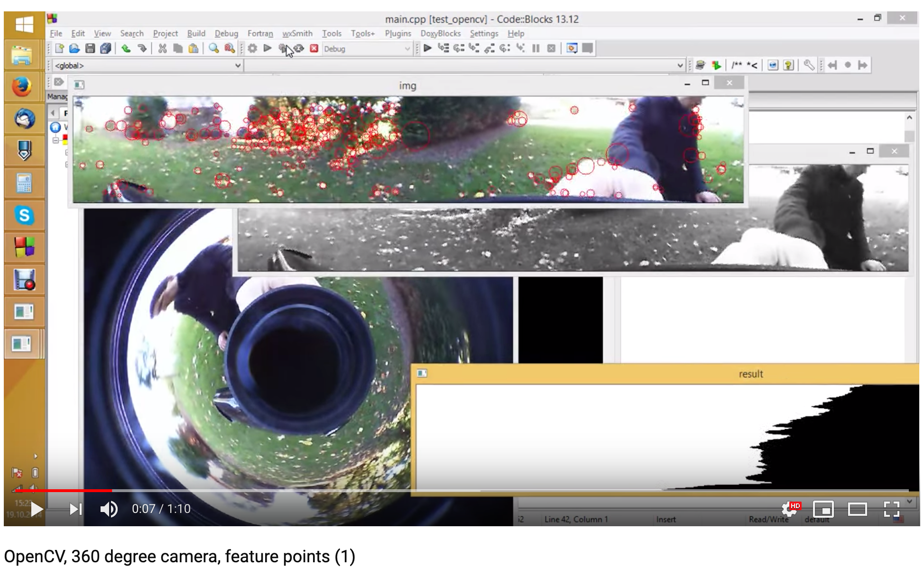Open the Edit menu
The image size is (924, 567).
pyautogui.click(x=78, y=33)
